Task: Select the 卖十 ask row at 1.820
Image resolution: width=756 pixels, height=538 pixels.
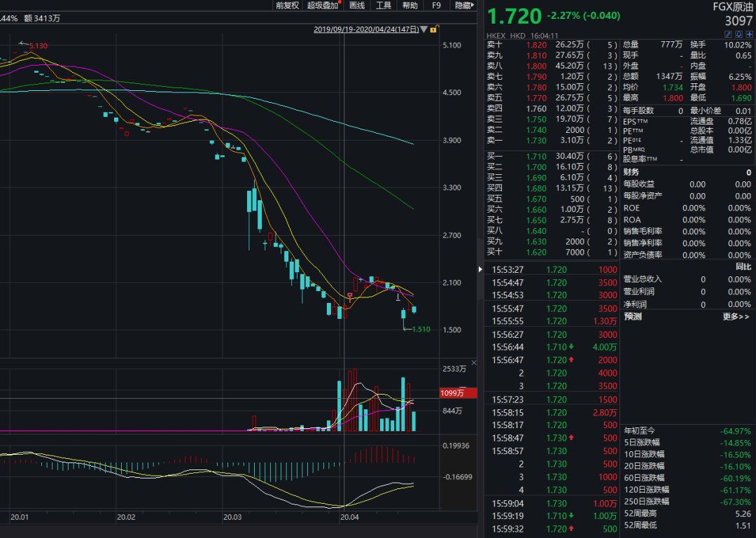Action: [552, 45]
